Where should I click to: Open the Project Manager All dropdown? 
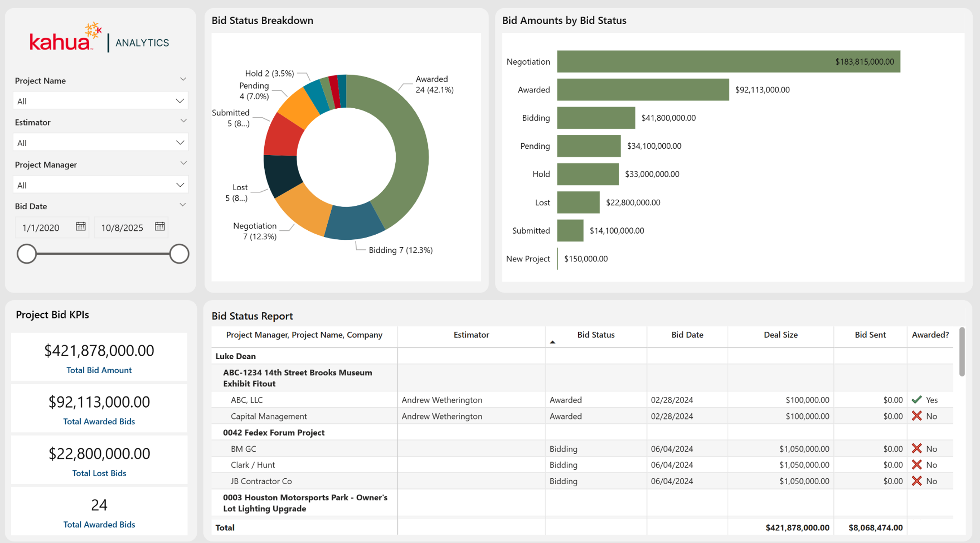(100, 185)
